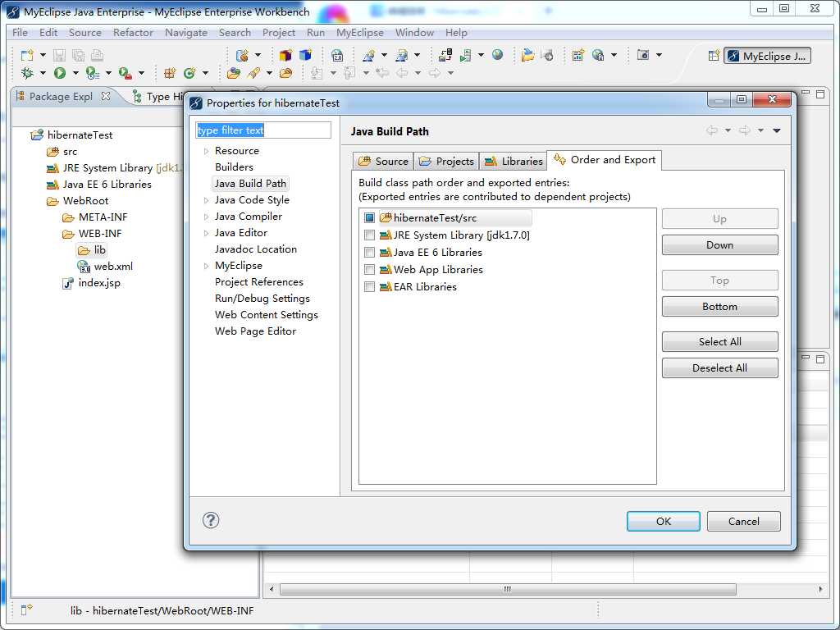Open the globe web browser icon
Viewport: 840px width, 630px height.
[x=498, y=55]
